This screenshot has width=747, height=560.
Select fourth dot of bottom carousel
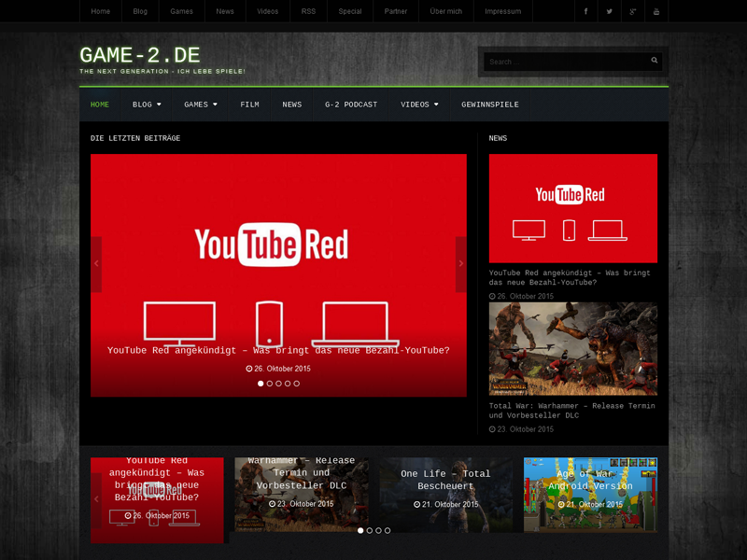click(x=388, y=530)
